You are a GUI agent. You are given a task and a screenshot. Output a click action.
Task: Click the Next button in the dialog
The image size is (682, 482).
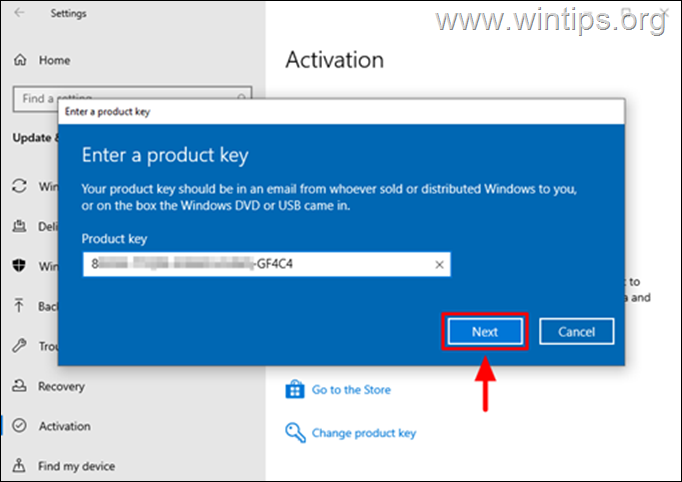click(485, 331)
